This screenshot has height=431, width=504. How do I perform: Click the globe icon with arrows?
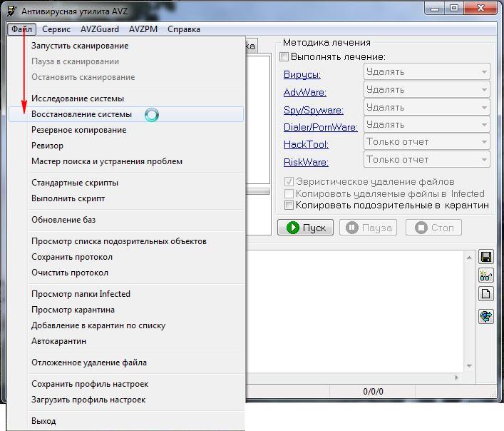[x=485, y=316]
